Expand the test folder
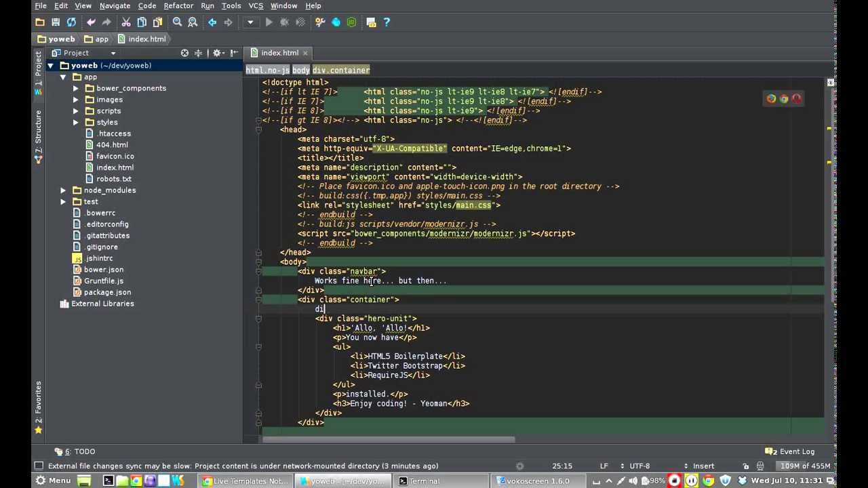The width and height of the screenshot is (868, 488). (x=63, y=202)
